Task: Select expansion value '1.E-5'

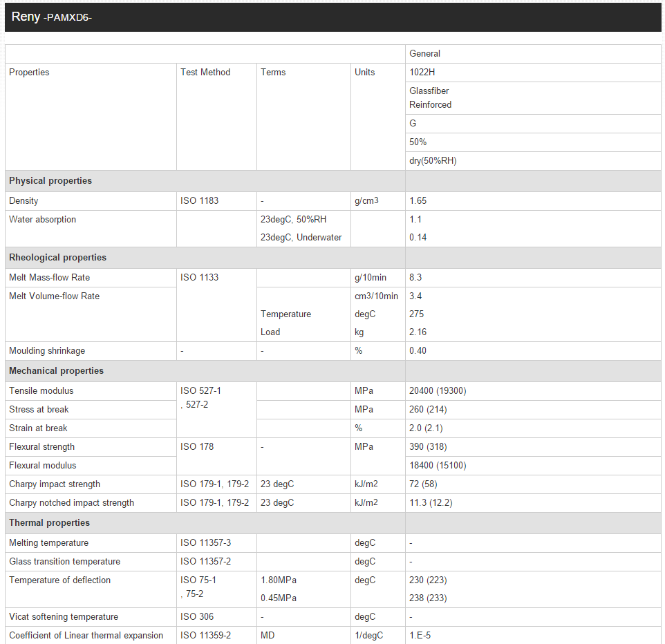Action: [420, 636]
